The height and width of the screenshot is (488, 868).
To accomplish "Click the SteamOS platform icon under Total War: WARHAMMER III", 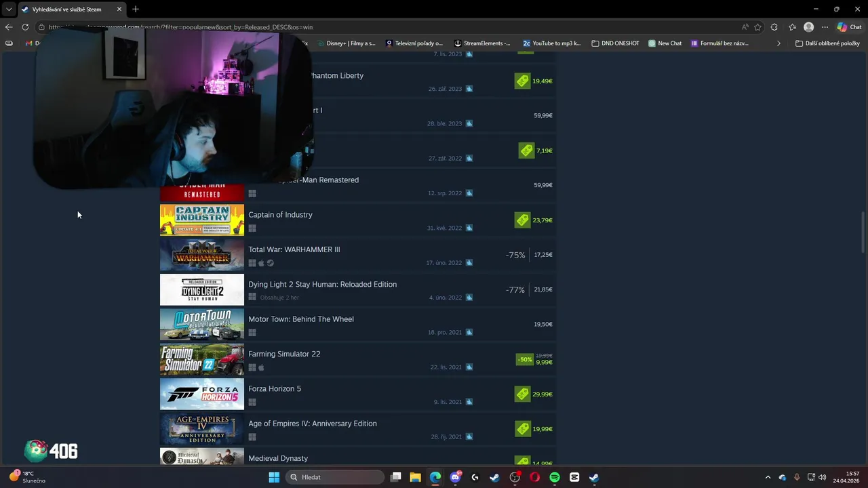I will coord(270,263).
